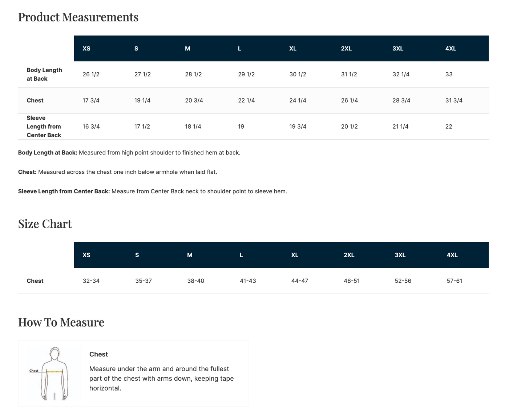This screenshot has width=525, height=420.
Task: Click the M header in Size Chart table
Action: pos(190,255)
